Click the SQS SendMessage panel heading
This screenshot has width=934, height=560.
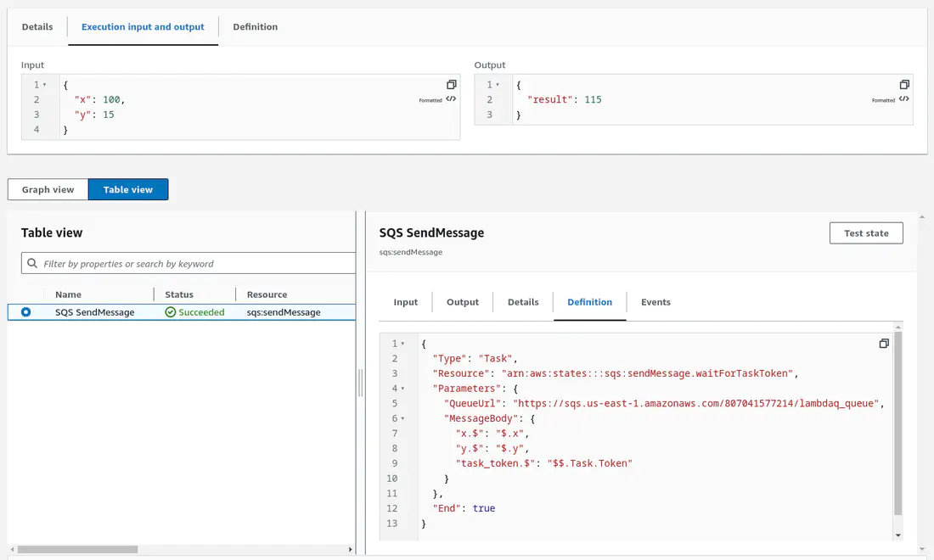(432, 232)
